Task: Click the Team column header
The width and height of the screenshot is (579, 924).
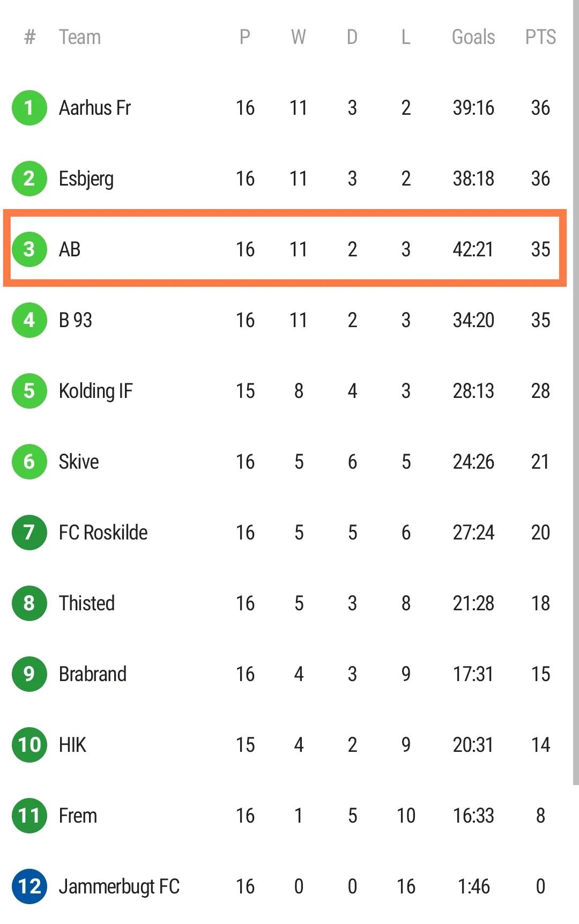Action: (80, 37)
